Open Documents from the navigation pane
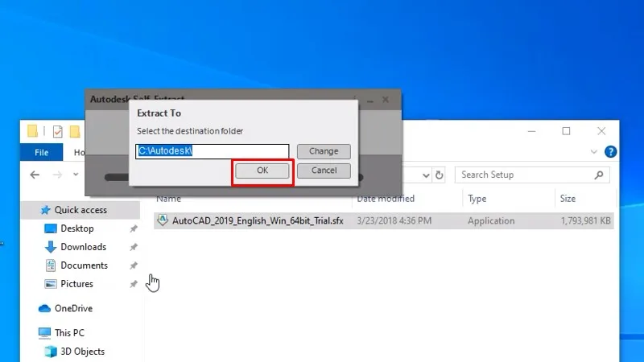The height and width of the screenshot is (362, 644). 84,265
